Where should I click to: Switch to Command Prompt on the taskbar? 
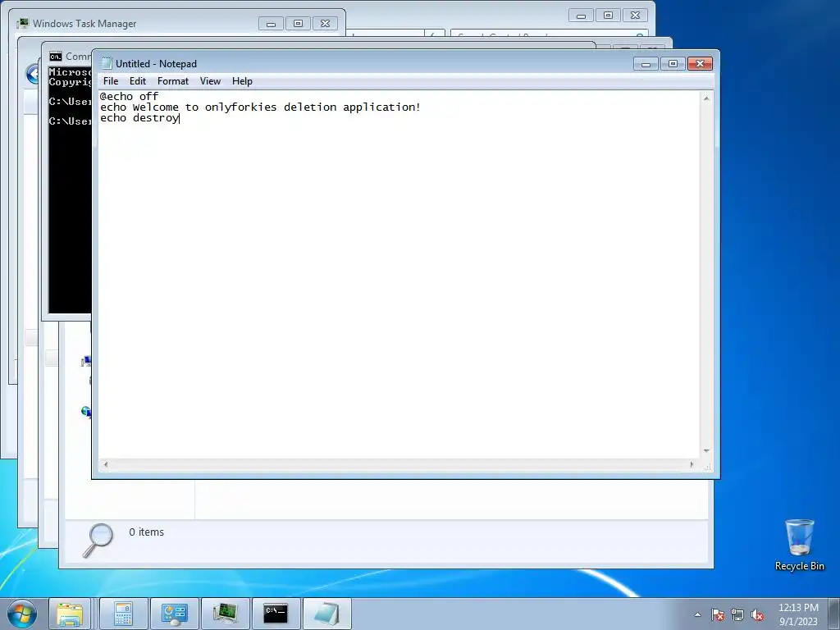click(276, 614)
